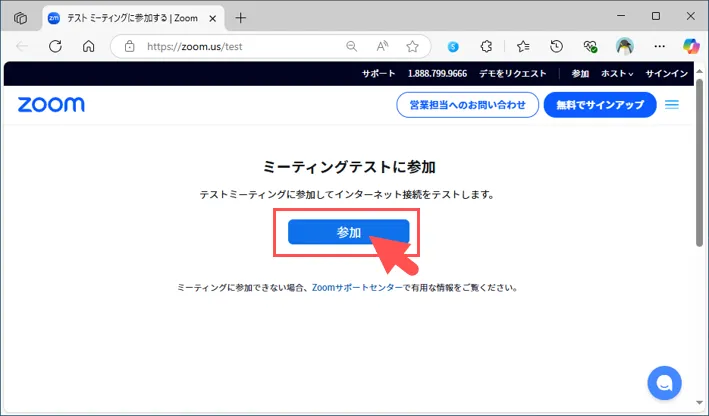Open the Favorites list icon

point(523,46)
